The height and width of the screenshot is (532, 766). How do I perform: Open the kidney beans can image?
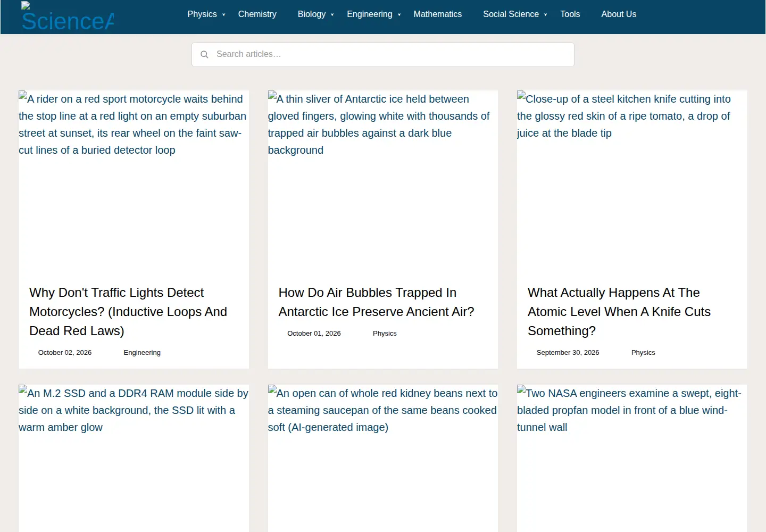click(x=383, y=458)
